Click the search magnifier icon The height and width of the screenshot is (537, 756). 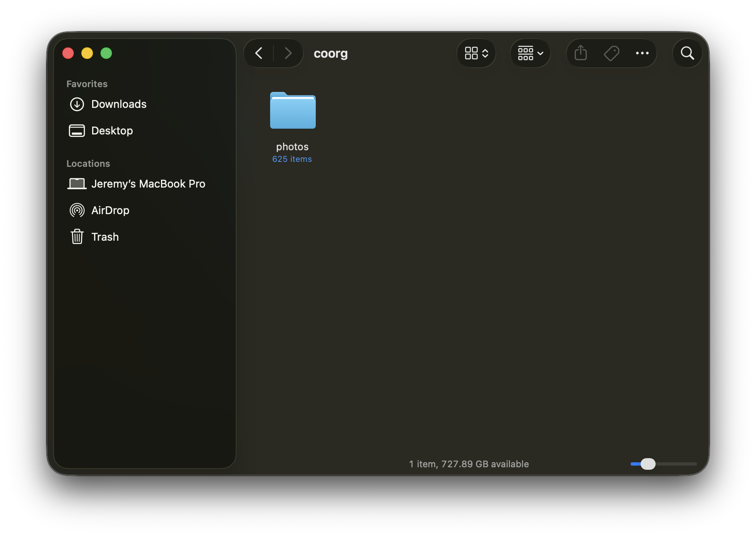[687, 53]
